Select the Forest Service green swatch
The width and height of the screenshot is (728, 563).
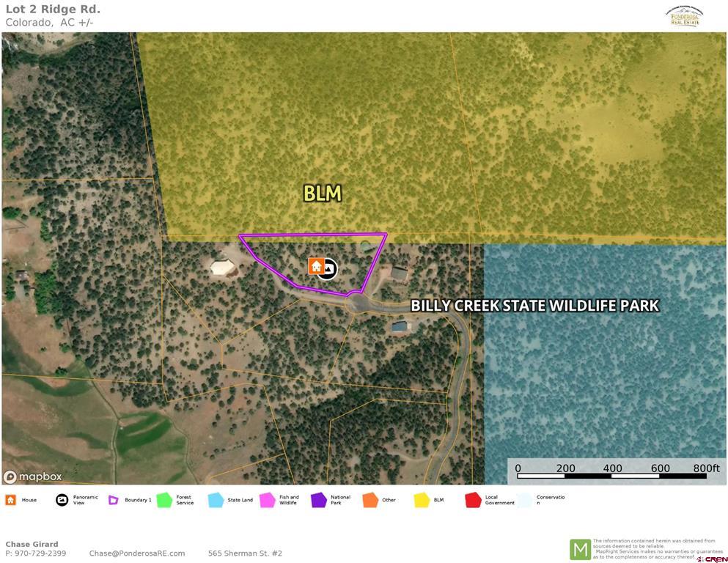pos(165,500)
